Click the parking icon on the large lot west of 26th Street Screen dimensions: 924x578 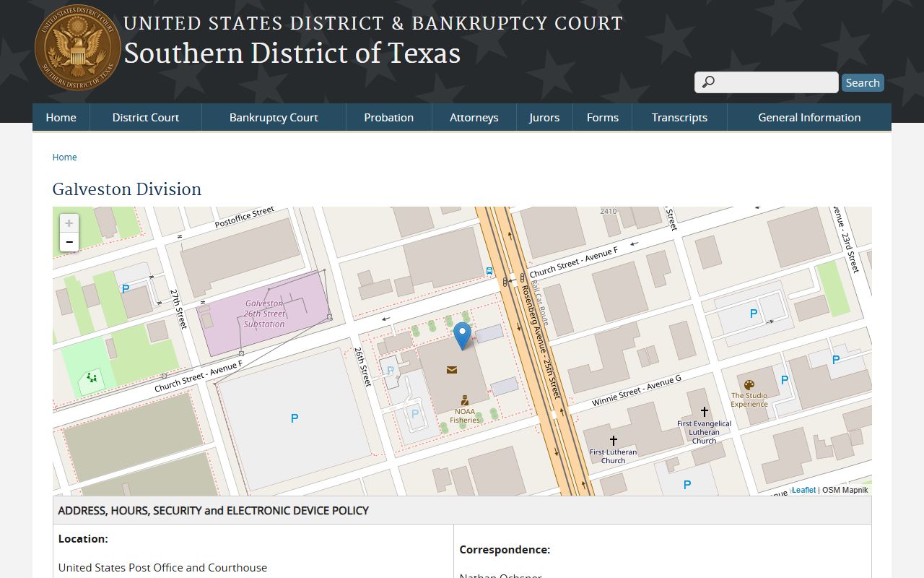click(294, 418)
